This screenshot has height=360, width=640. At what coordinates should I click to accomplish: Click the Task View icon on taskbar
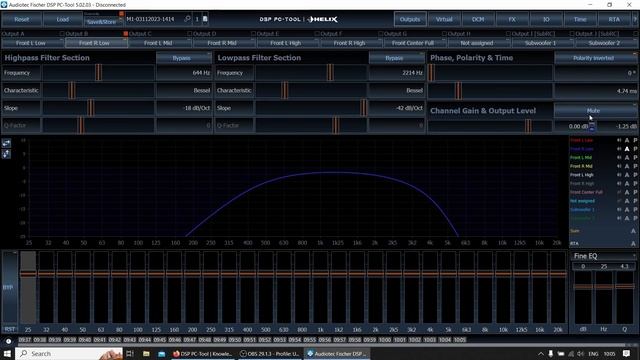coord(130,353)
